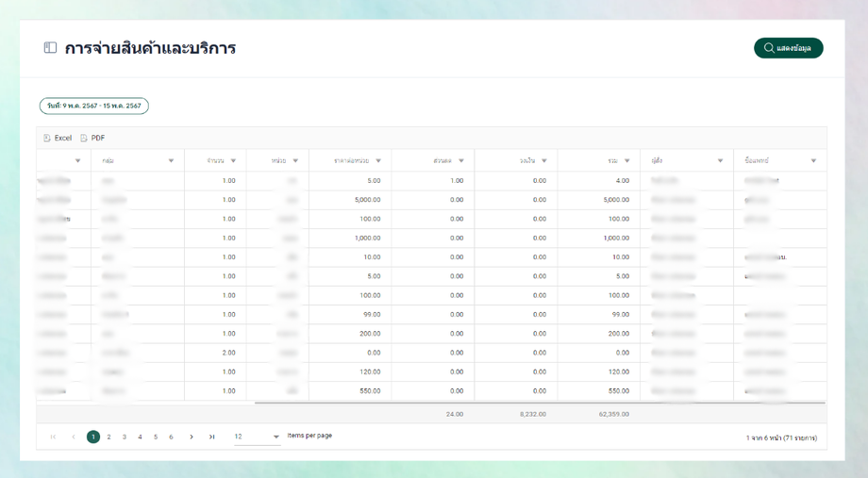Click the แสดงข้อมูล search button
868x478 pixels.
[x=789, y=47]
